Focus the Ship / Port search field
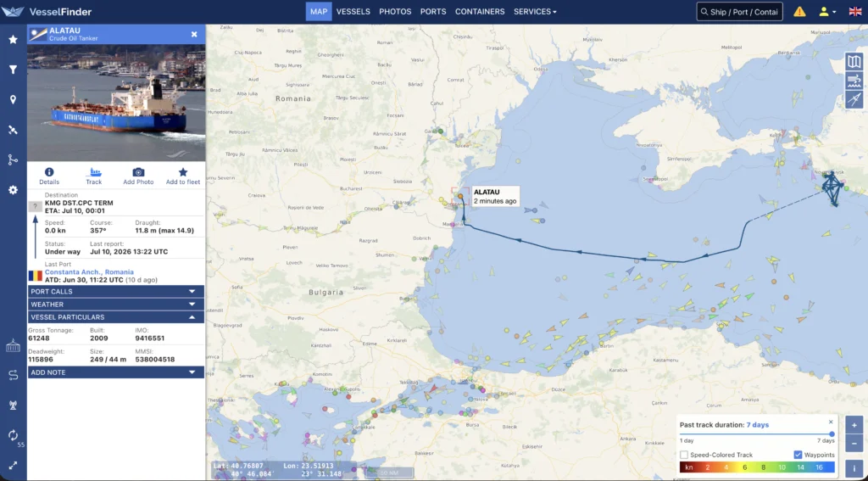 [x=739, y=12]
